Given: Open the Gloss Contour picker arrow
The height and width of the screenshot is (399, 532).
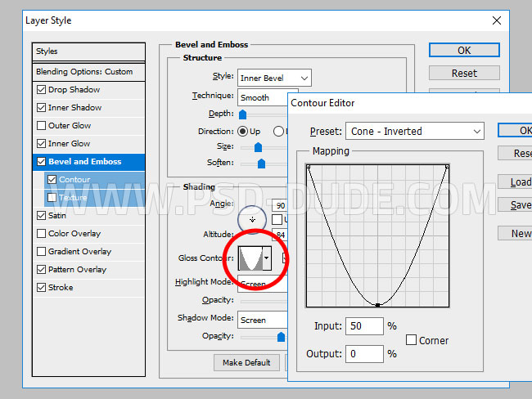Looking at the screenshot, I should [x=266, y=259].
